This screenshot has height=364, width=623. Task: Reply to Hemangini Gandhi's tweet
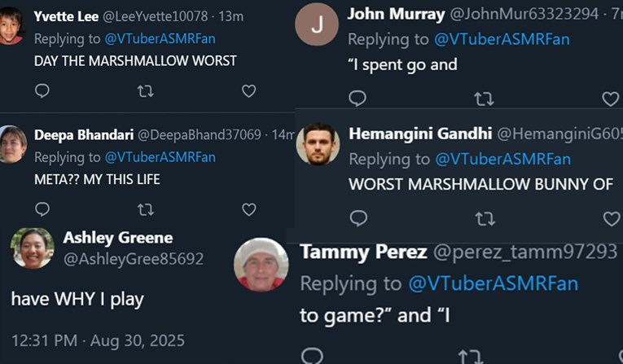[x=358, y=218]
